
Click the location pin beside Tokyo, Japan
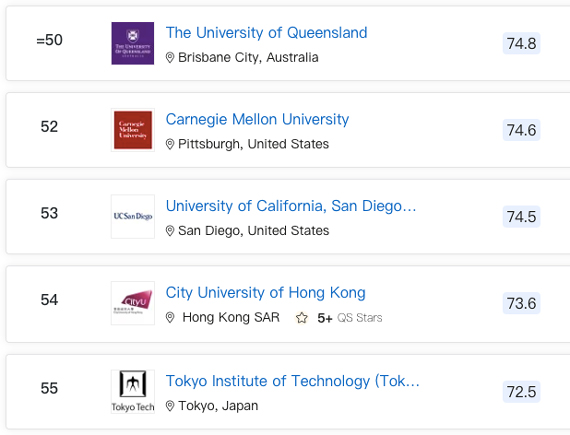[x=170, y=406]
